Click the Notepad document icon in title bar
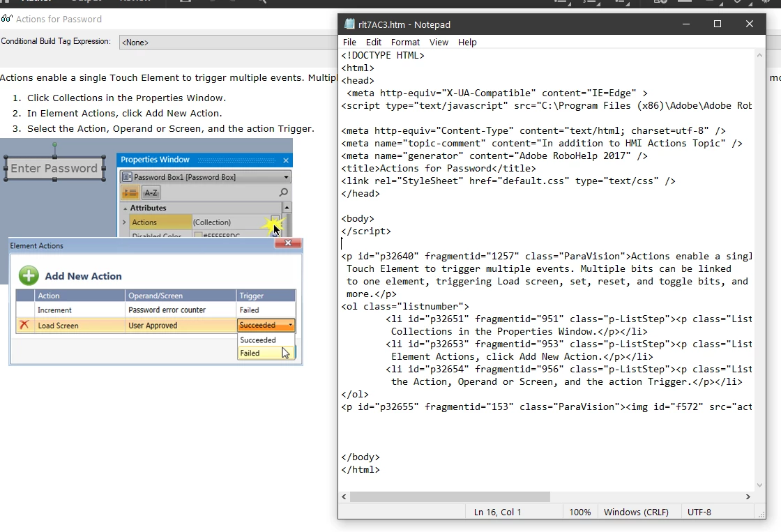The width and height of the screenshot is (781, 532). [x=349, y=24]
